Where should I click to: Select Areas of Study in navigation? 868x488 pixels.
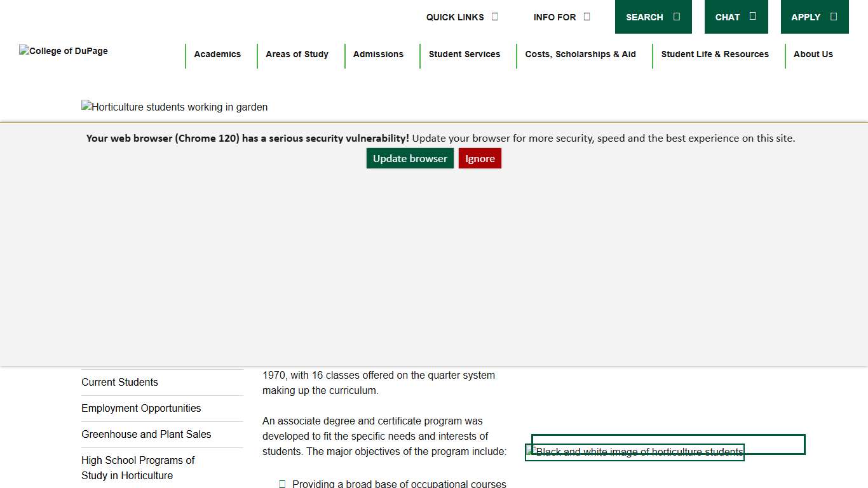coord(297,55)
